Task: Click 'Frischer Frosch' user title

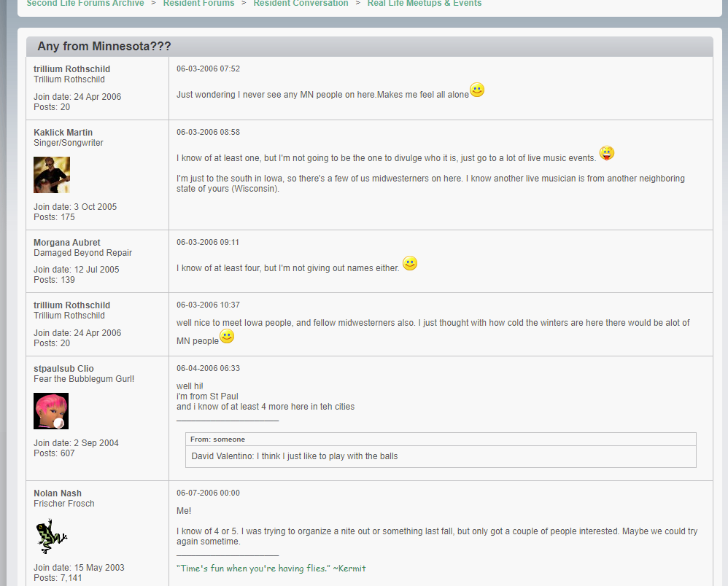Action: pyautogui.click(x=63, y=504)
